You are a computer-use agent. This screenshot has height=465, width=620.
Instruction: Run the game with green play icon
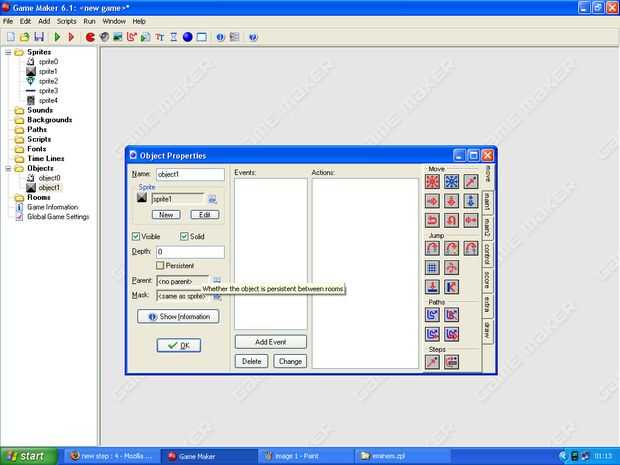point(57,37)
